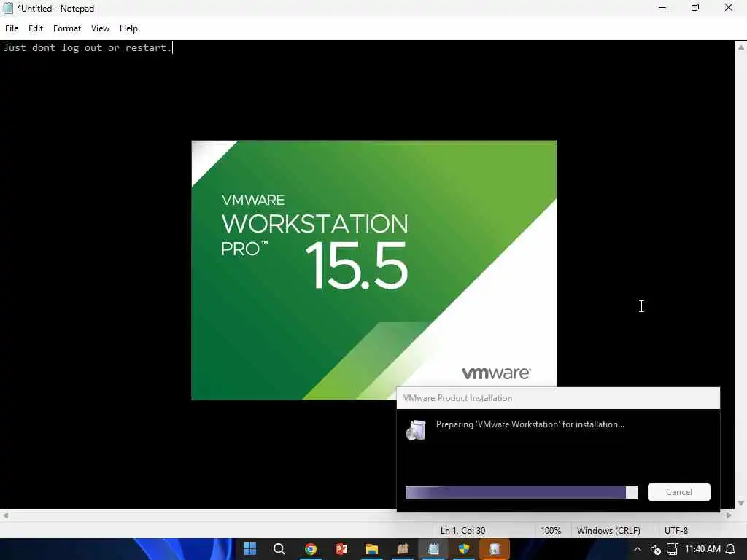Click the installer package icon in dialog

416,430
